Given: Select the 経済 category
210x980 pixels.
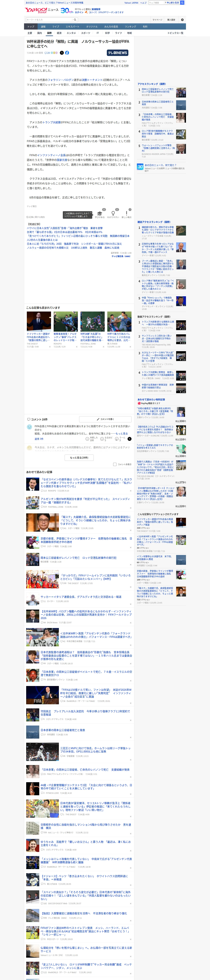Looking at the screenshot, I should pos(59,33).
